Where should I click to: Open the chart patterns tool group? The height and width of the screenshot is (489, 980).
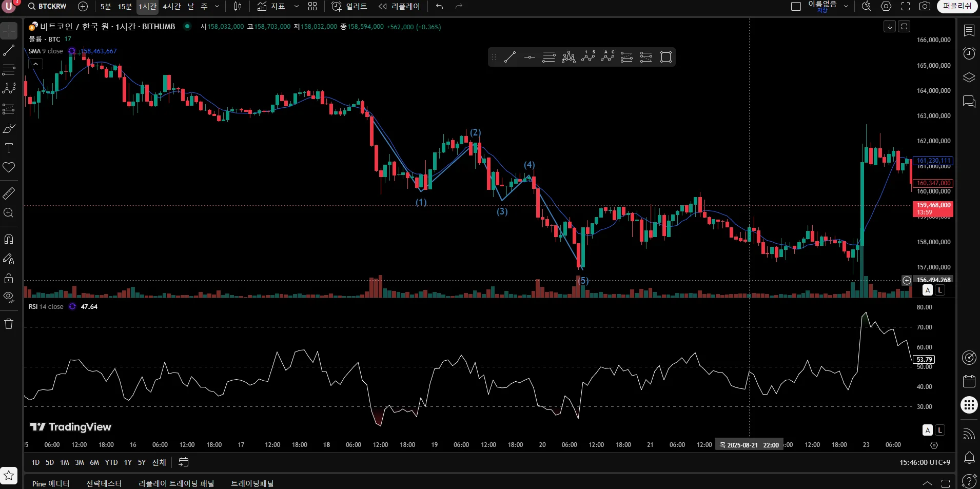click(x=9, y=89)
